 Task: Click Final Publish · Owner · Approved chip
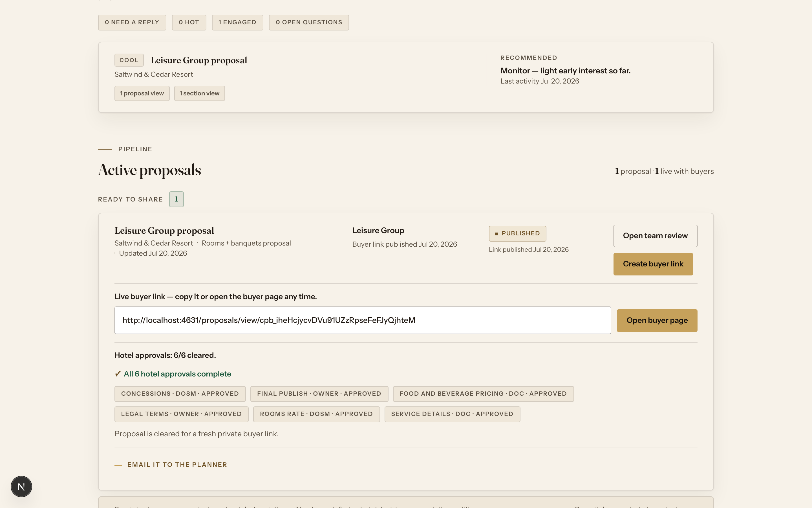(x=319, y=394)
